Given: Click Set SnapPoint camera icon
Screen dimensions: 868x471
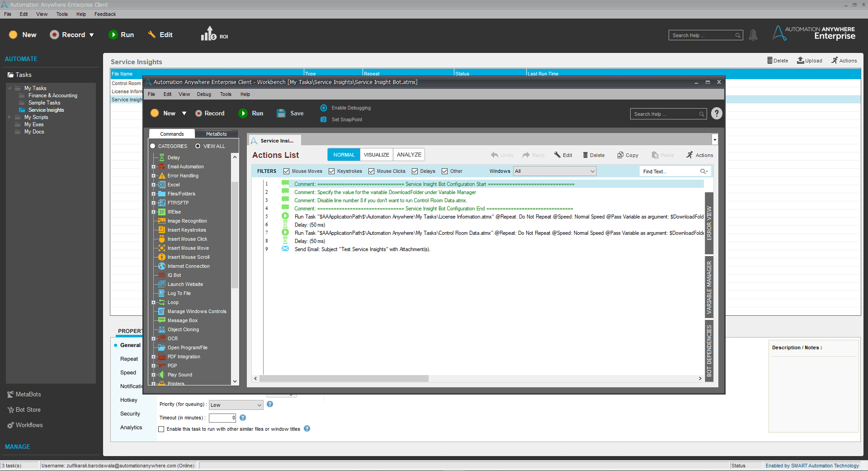Looking at the screenshot, I should coord(324,119).
